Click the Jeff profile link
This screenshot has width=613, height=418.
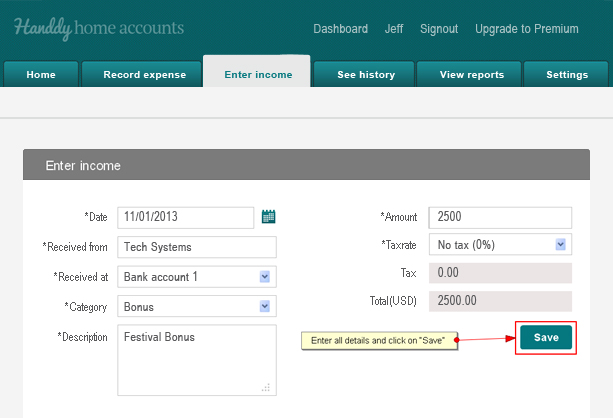pos(394,29)
